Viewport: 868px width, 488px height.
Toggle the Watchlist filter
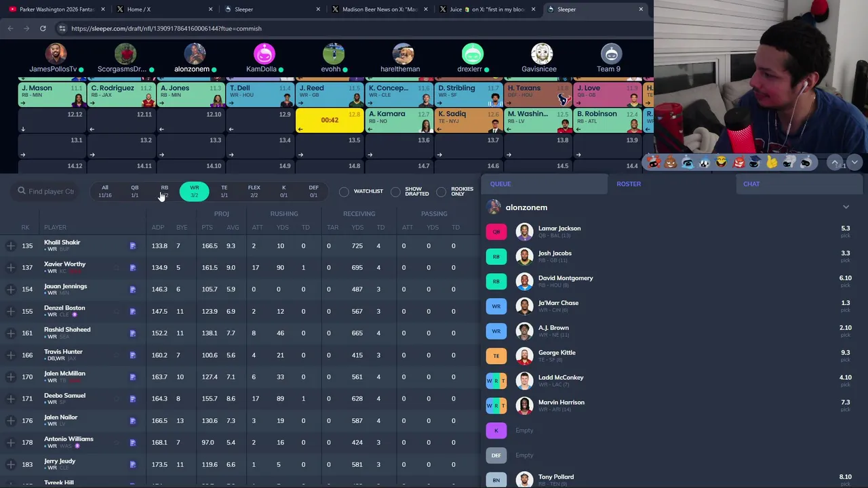coord(344,192)
